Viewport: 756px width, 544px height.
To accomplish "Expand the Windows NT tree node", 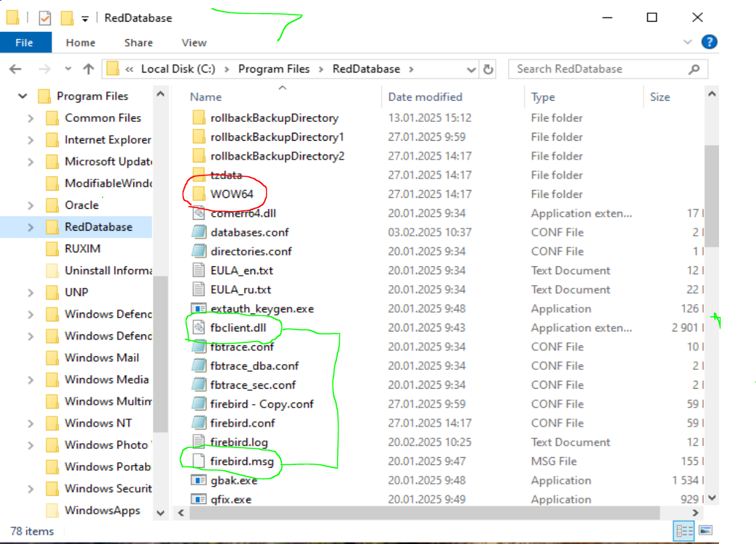I will point(30,424).
